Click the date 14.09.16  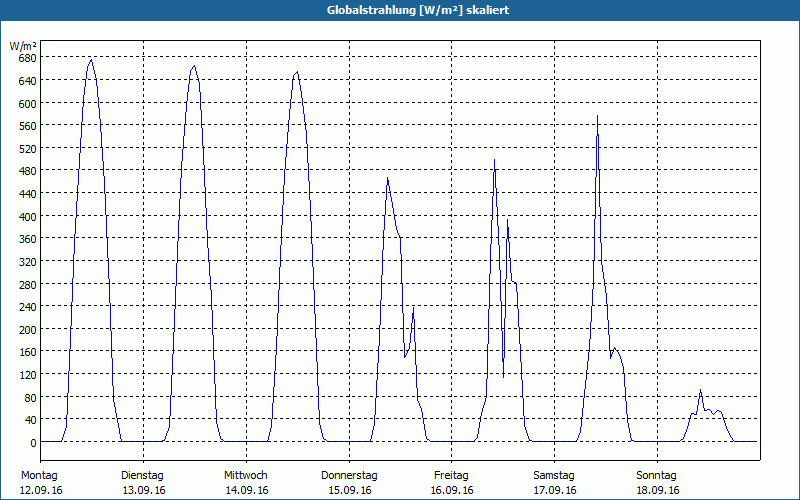(x=247, y=490)
